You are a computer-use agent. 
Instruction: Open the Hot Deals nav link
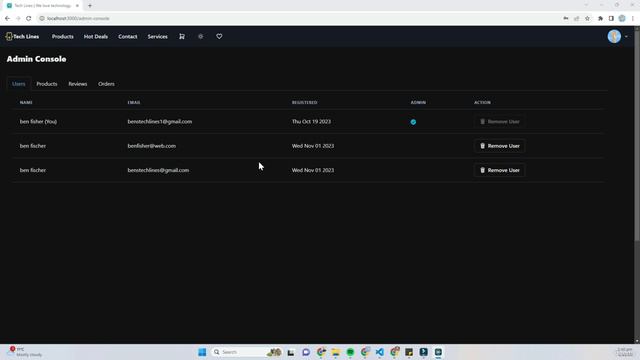(x=96, y=36)
